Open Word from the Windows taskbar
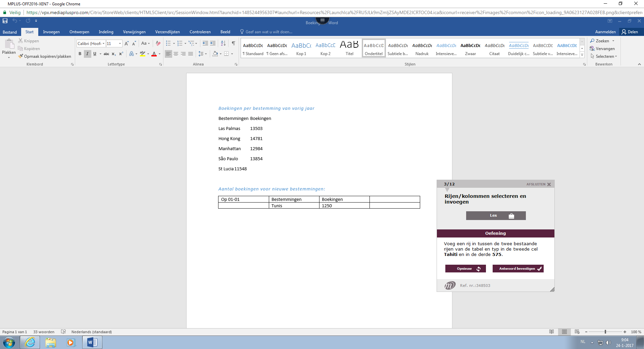Image resolution: width=644 pixels, height=349 pixels. tap(92, 342)
